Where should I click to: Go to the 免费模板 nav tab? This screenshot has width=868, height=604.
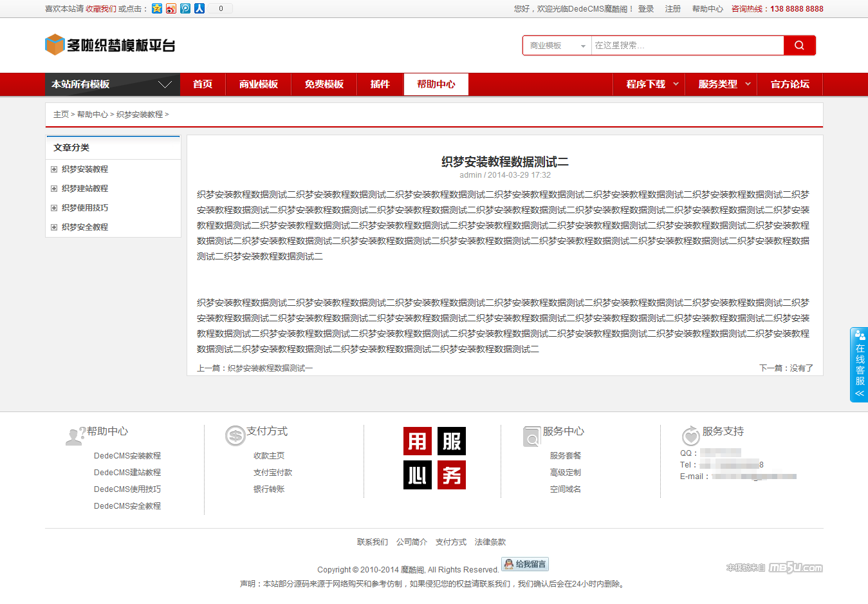324,84
